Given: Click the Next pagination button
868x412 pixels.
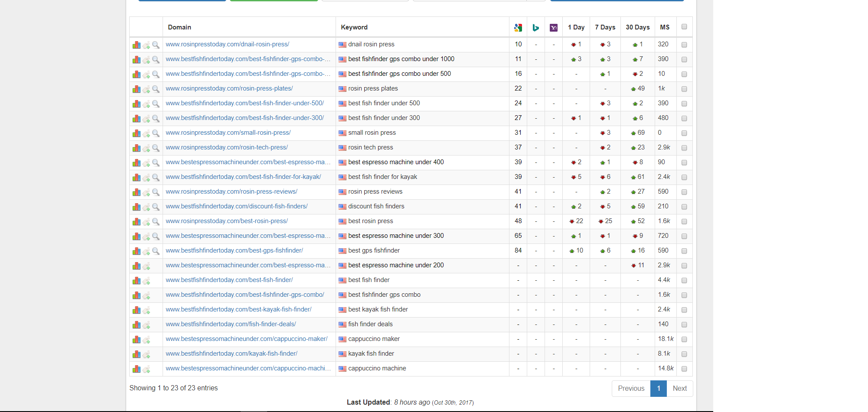Looking at the screenshot, I should click(680, 389).
